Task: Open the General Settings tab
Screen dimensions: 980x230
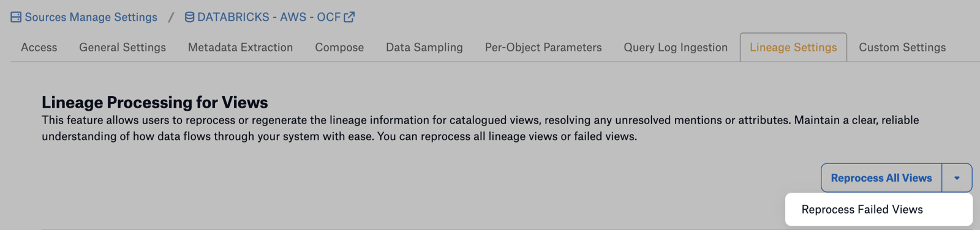Action: click(x=123, y=47)
